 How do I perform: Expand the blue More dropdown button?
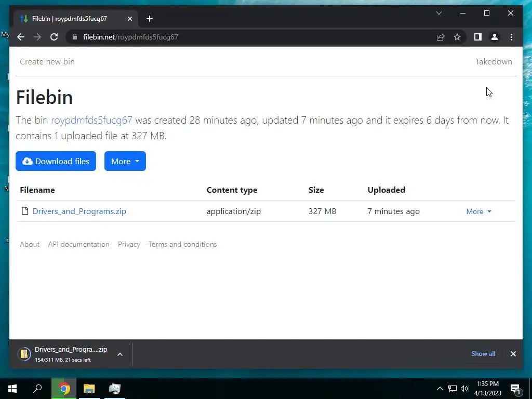tap(125, 161)
